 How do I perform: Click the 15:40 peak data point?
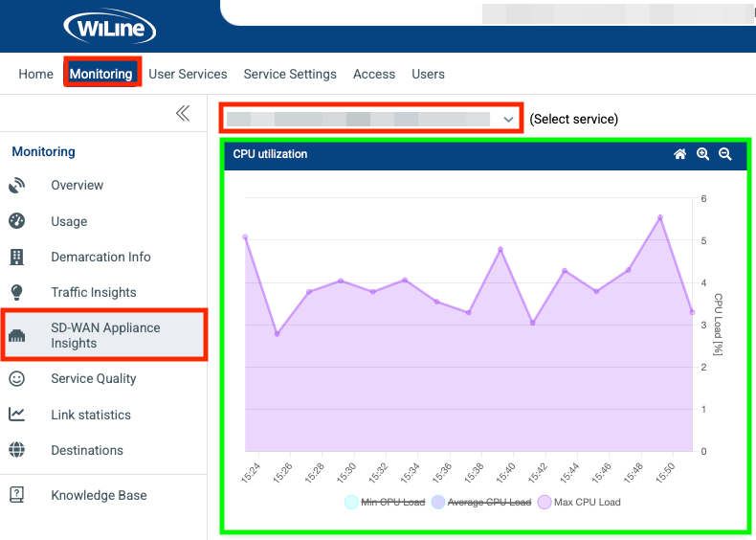(x=500, y=250)
